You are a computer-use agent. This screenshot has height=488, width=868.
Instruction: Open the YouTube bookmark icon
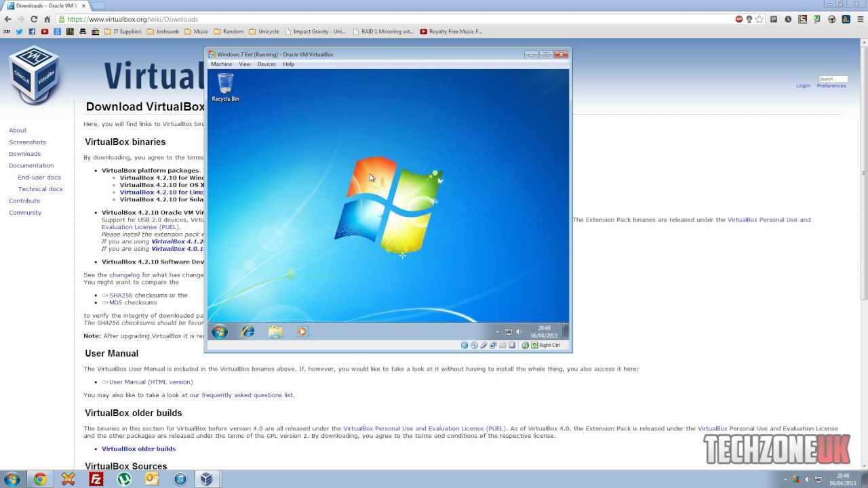click(45, 31)
